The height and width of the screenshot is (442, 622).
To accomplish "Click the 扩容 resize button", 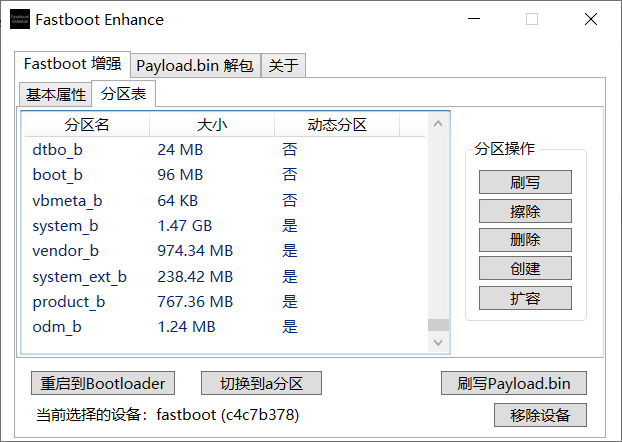I will [525, 298].
